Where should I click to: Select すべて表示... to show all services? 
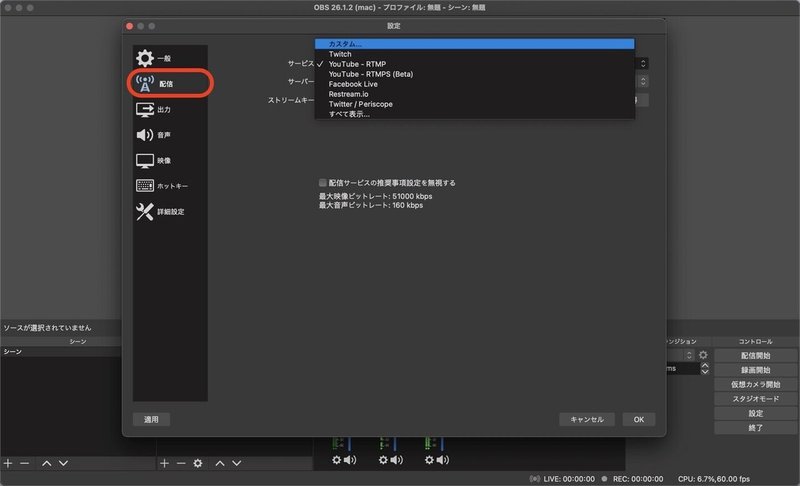tap(474, 114)
